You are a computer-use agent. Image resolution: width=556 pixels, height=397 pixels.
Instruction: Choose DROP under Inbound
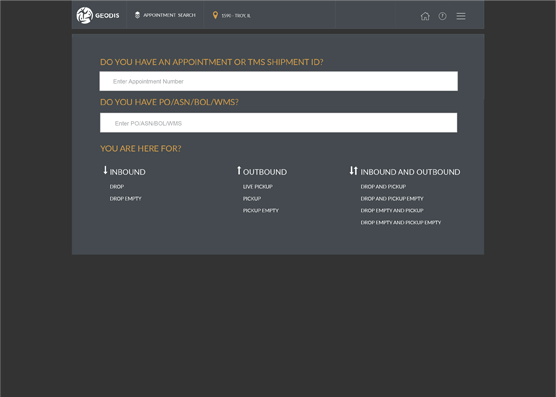point(117,186)
